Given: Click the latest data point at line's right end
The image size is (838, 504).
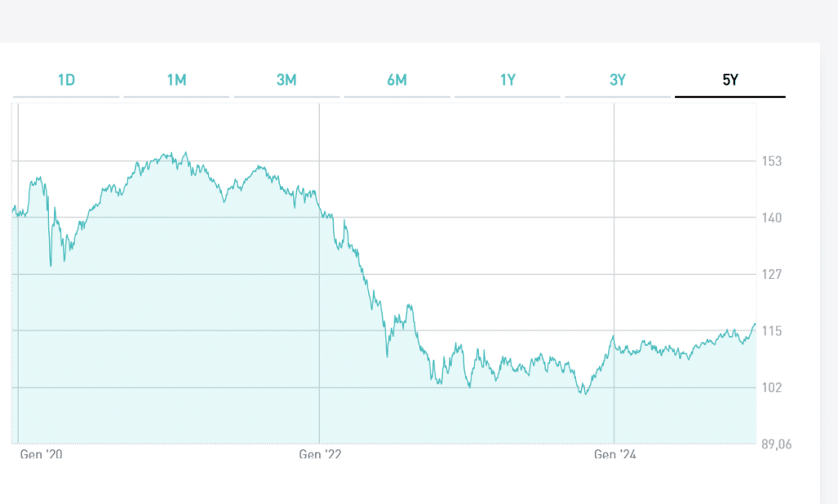Looking at the screenshot, I should point(755,324).
